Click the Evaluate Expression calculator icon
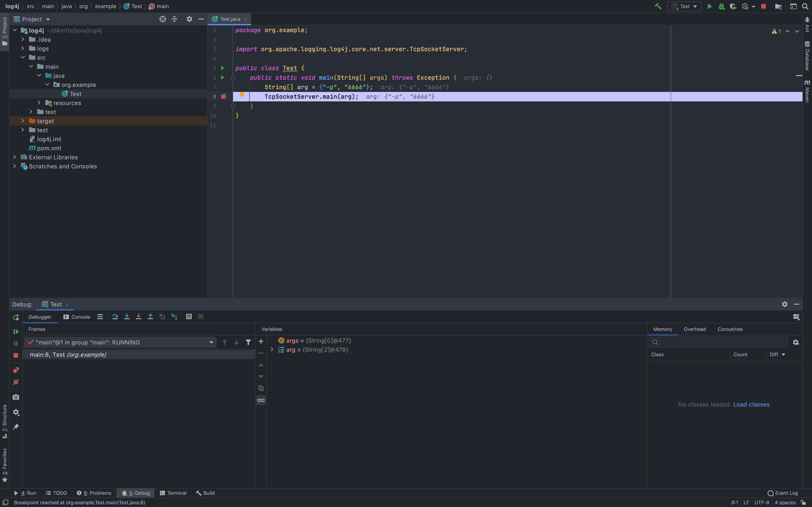Image resolution: width=812 pixels, height=507 pixels. click(x=189, y=317)
